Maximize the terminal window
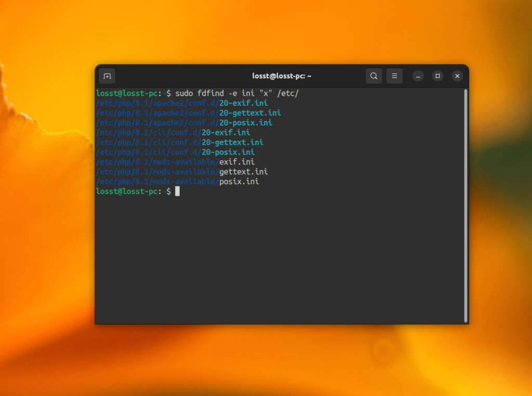Screen dimensions: 532x396 [x=437, y=76]
